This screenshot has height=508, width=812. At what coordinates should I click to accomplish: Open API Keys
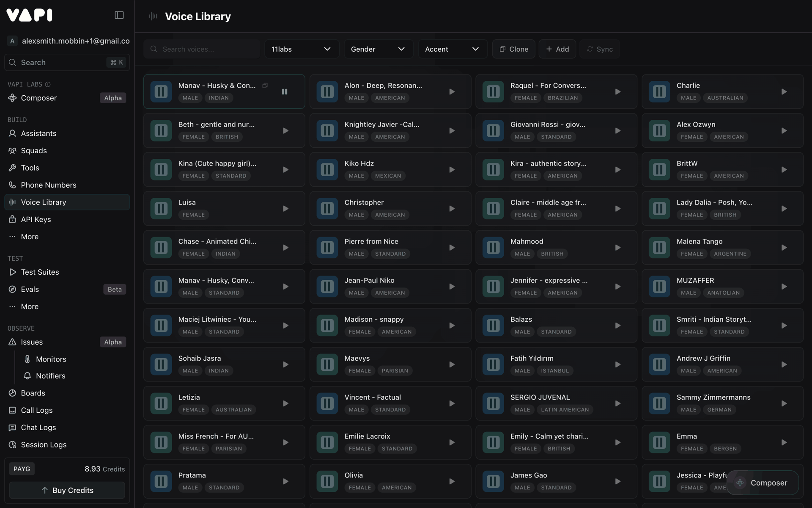tap(67, 219)
